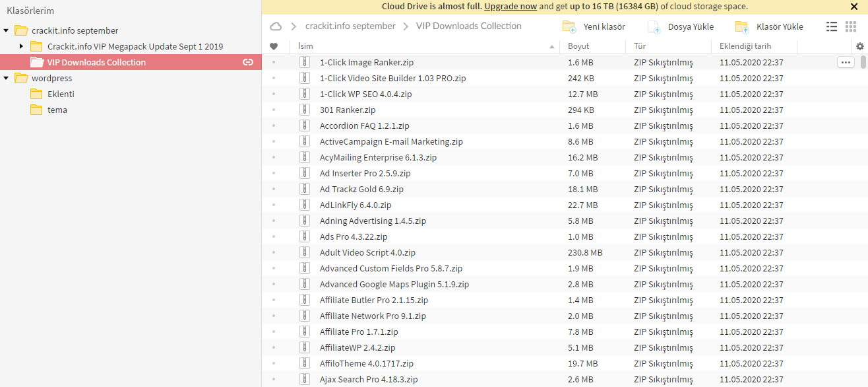The image size is (868, 387).
Task: Click the 22.7 MB size cell
Action: (582, 205)
